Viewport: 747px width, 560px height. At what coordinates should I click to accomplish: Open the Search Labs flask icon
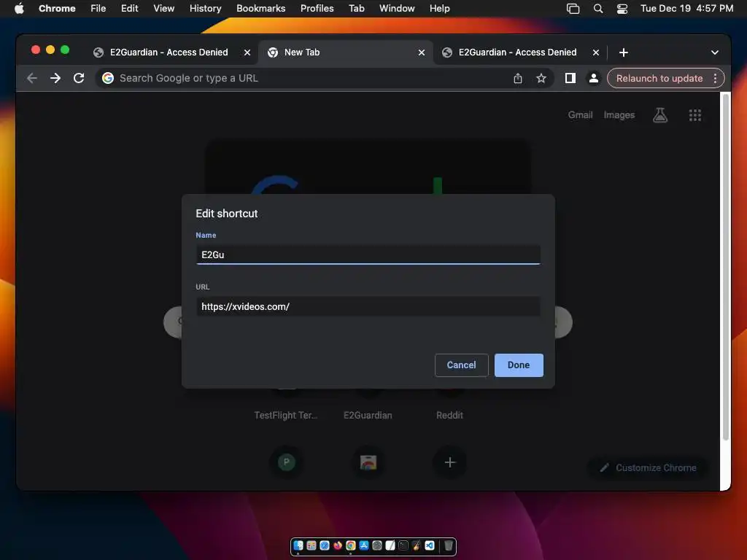point(659,114)
